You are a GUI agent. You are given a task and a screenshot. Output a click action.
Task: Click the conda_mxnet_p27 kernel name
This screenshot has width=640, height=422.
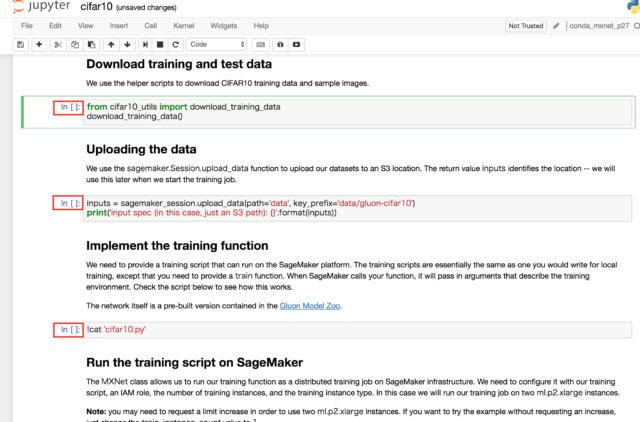[599, 26]
